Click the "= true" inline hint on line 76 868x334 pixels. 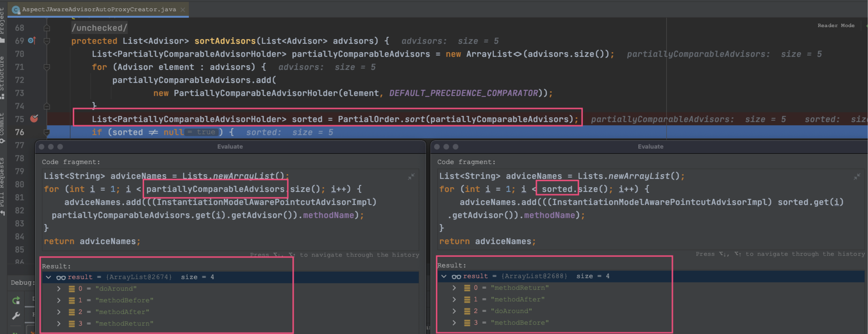pos(201,132)
